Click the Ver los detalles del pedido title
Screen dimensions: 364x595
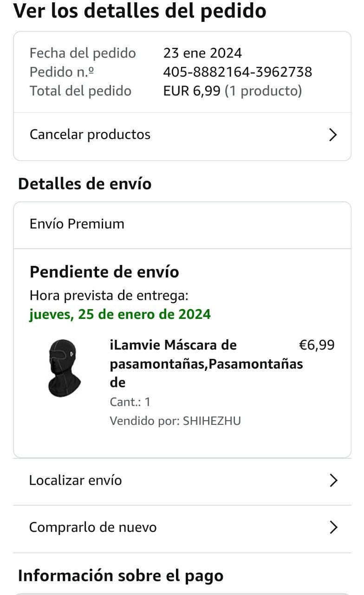click(x=140, y=11)
